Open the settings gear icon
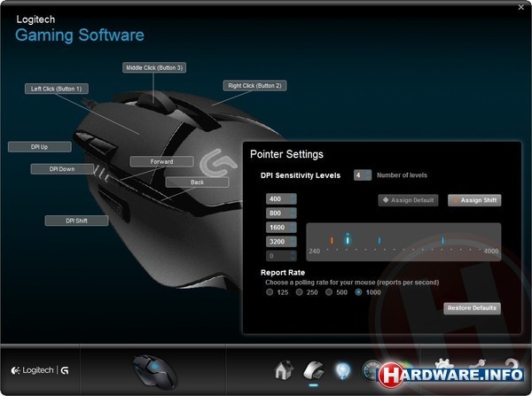Image resolution: width=532 pixels, height=396 pixels. [444, 364]
